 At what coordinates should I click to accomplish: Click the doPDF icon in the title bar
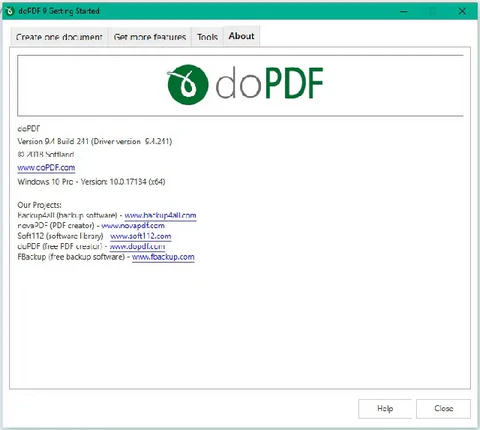[10, 11]
